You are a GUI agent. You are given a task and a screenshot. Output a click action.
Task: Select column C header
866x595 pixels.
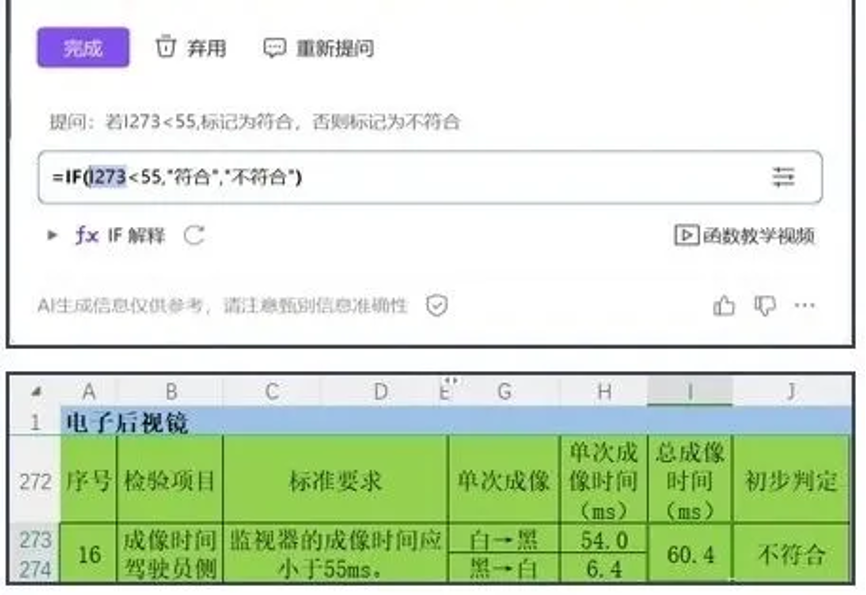coord(271,392)
